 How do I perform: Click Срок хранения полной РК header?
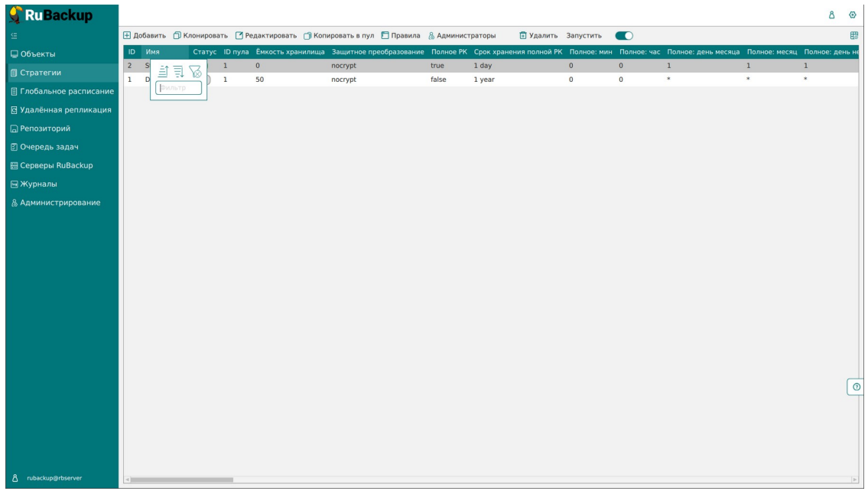(x=519, y=52)
